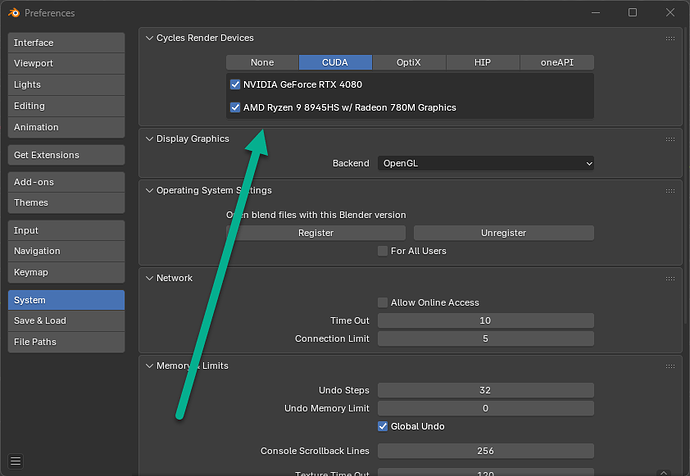This screenshot has height=476, width=690.
Task: Close the Preferences window
Action: (x=670, y=12)
